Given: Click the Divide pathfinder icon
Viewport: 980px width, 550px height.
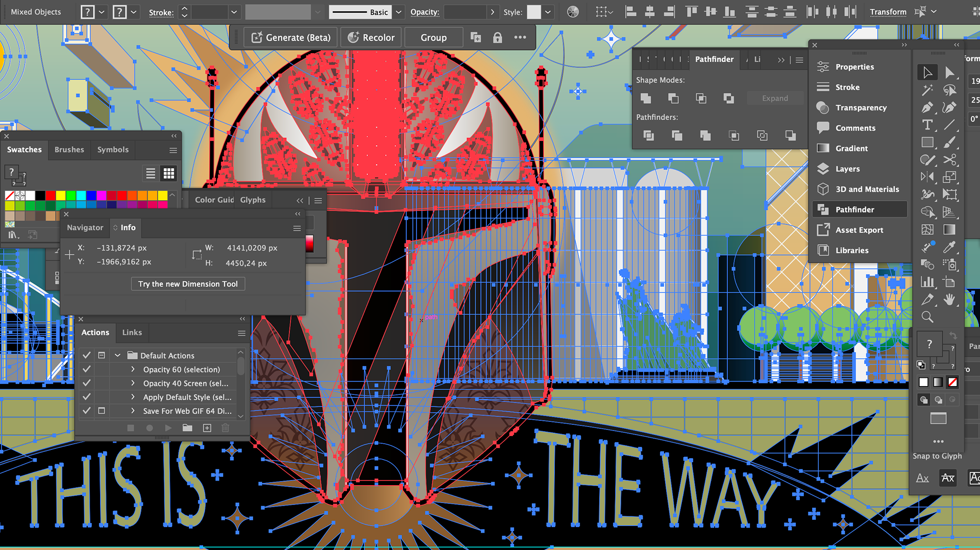Looking at the screenshot, I should pos(649,135).
